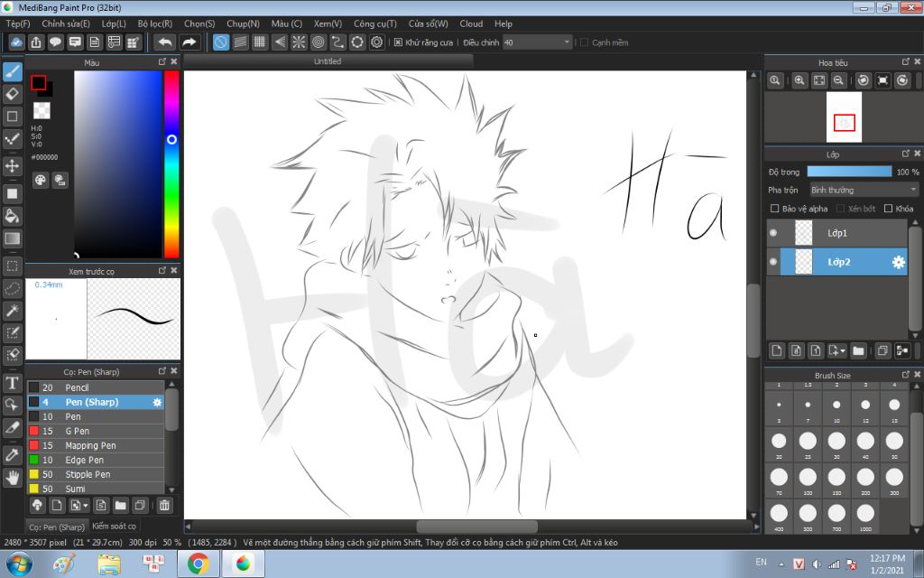Open the Pha trộn blend mode dropdown
924x578 pixels.
pos(864,190)
